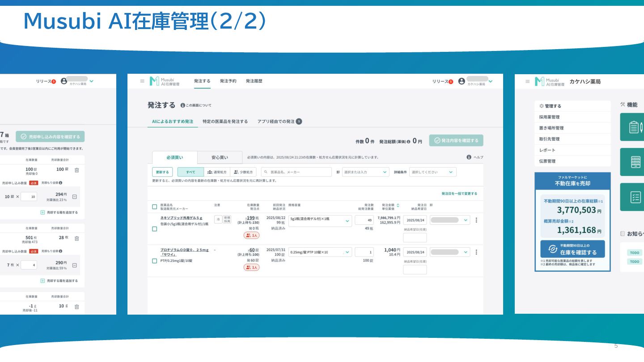Image resolution: width=644 pixels, height=362 pixels.
Task: Click info icon beside 発注総額(薬価)
Action: pos(408,141)
